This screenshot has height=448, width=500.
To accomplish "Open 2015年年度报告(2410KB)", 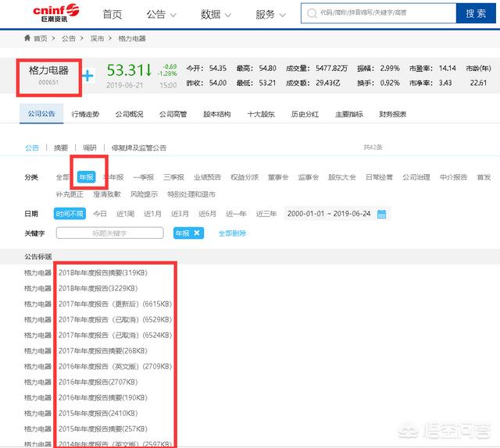I will (x=98, y=414).
